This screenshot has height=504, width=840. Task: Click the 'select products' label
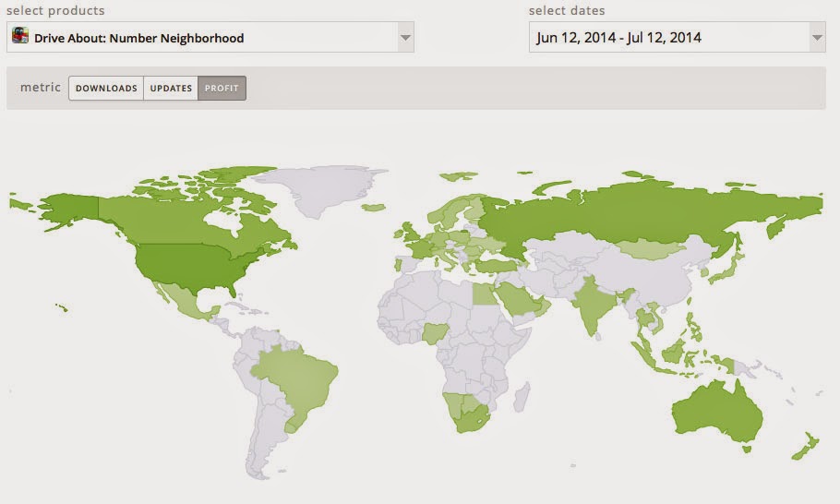[x=55, y=11]
